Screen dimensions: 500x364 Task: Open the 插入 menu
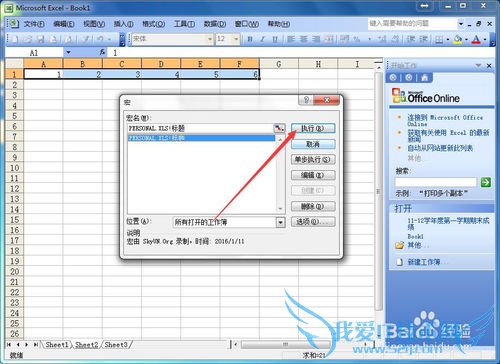(123, 24)
